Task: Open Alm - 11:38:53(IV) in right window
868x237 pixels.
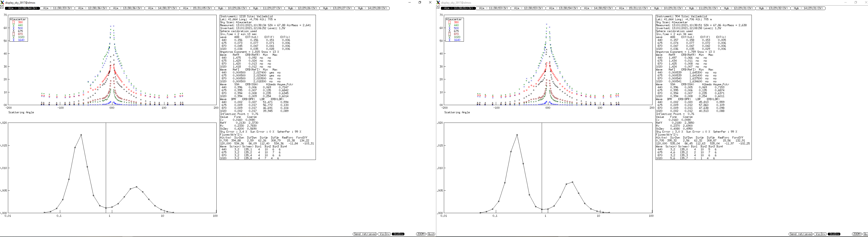Action: pyautogui.click(x=493, y=8)
